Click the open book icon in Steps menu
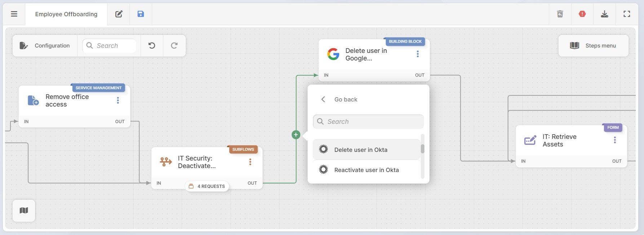Image resolution: width=644 pixels, height=235 pixels. (574, 46)
